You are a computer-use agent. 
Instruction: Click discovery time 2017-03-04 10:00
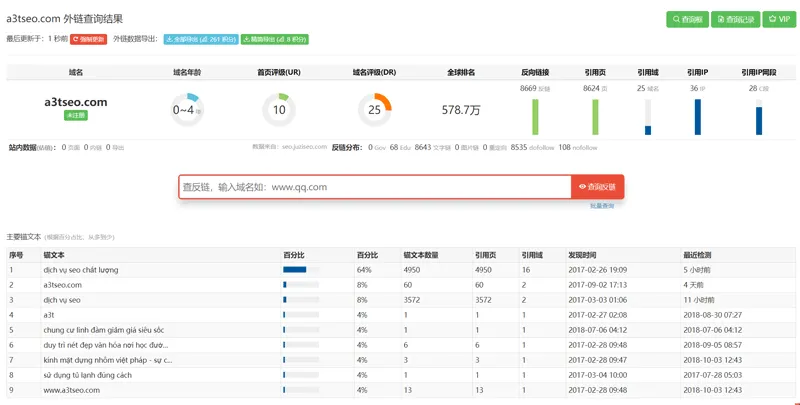pyautogui.click(x=597, y=375)
